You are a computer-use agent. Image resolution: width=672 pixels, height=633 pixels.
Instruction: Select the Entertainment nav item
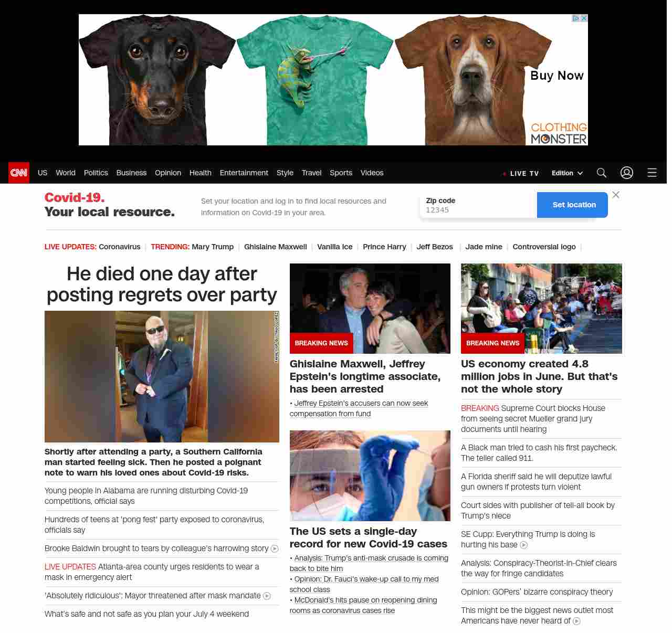(244, 173)
